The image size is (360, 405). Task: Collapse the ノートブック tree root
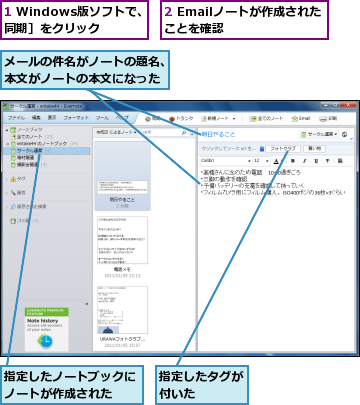(x=7, y=130)
